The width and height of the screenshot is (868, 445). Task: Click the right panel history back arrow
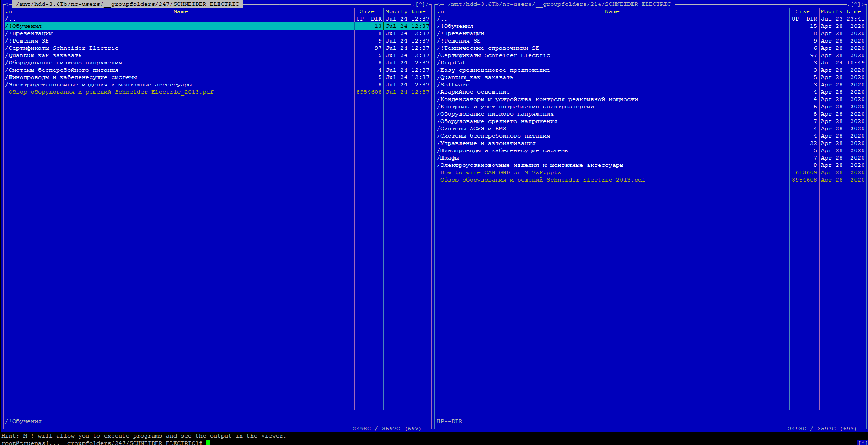(439, 4)
